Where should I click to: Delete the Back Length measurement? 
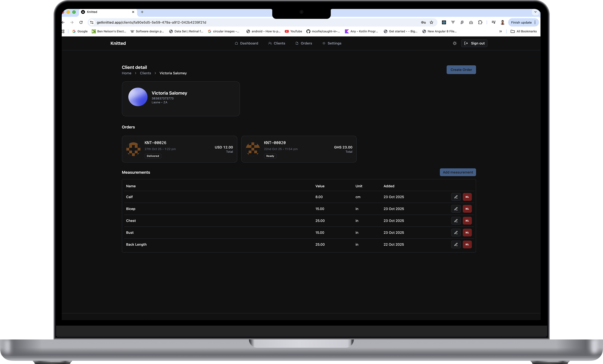(x=467, y=245)
